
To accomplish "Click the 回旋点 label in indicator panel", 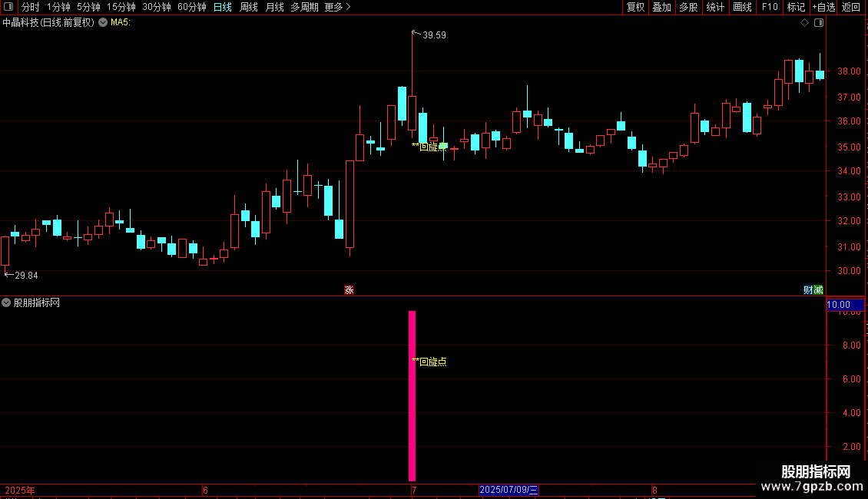I will (x=430, y=362).
